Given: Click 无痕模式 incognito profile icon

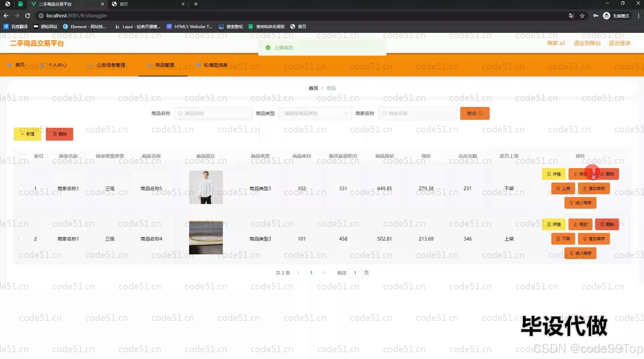Looking at the screenshot, I should click(x=606, y=16).
